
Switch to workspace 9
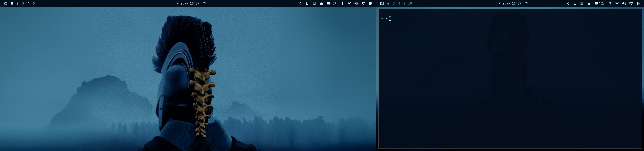(x=405, y=4)
